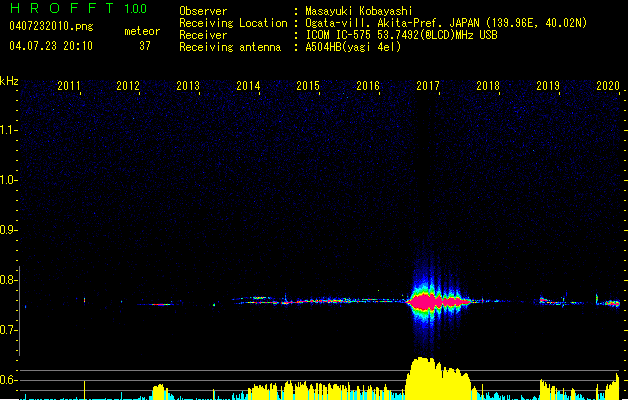Screen dimensions: 629x400
Task: Click the meteor label
Action: pyautogui.click(x=142, y=31)
